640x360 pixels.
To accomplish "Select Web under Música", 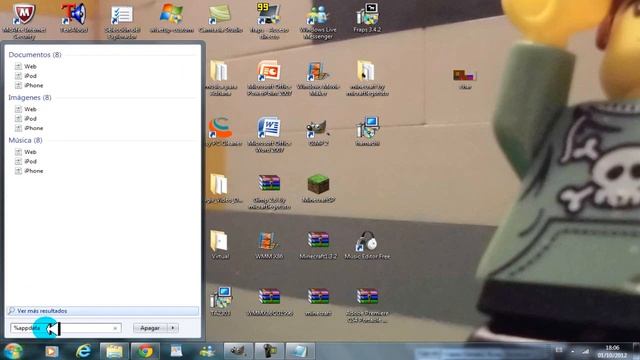I will coord(26,152).
